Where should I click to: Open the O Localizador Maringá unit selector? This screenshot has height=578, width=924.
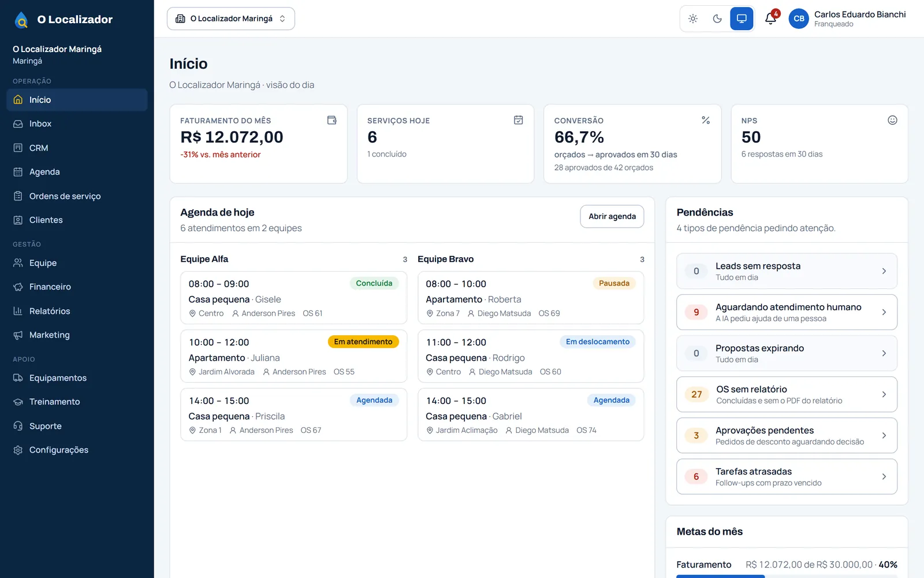click(231, 18)
